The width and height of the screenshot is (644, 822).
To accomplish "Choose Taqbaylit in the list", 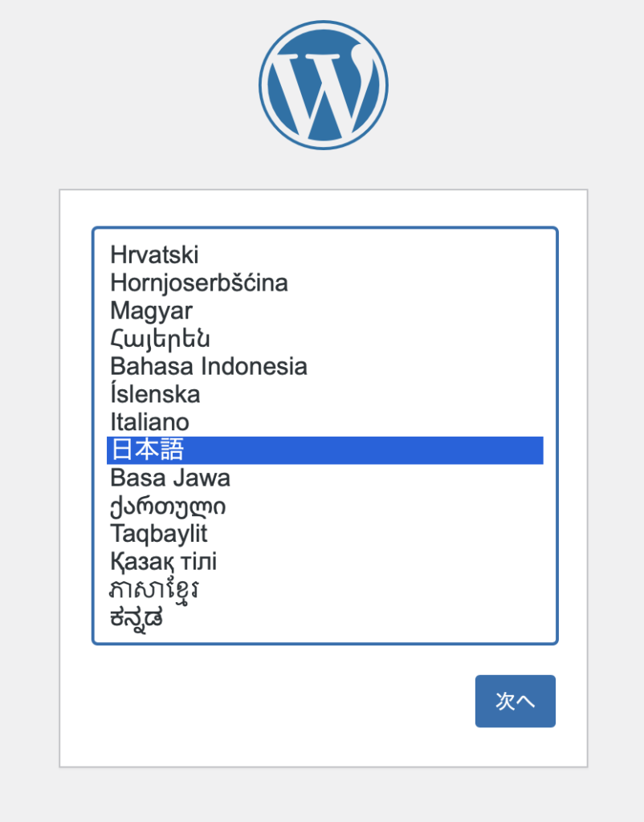I will [159, 534].
